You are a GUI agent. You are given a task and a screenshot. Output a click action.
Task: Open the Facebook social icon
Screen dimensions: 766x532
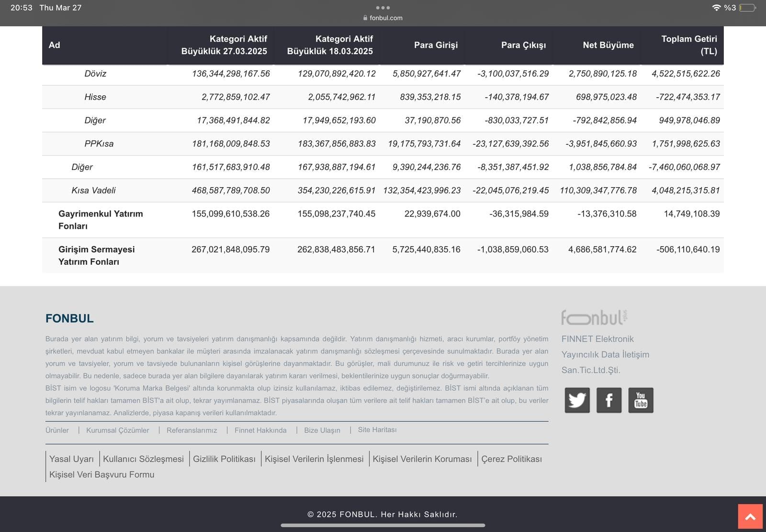pyautogui.click(x=608, y=400)
